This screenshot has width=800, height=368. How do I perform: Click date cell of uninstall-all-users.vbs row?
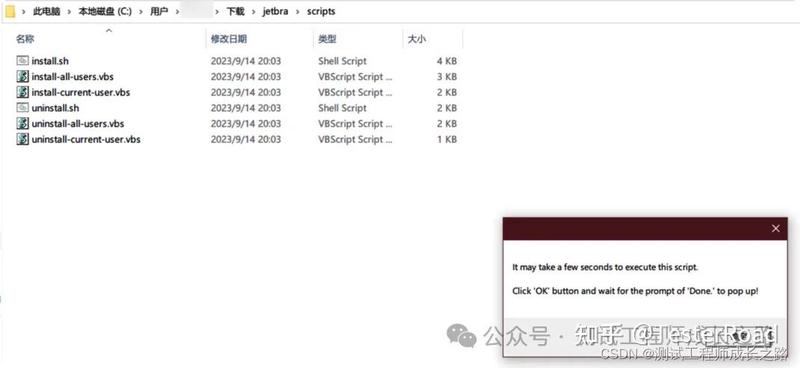point(245,124)
